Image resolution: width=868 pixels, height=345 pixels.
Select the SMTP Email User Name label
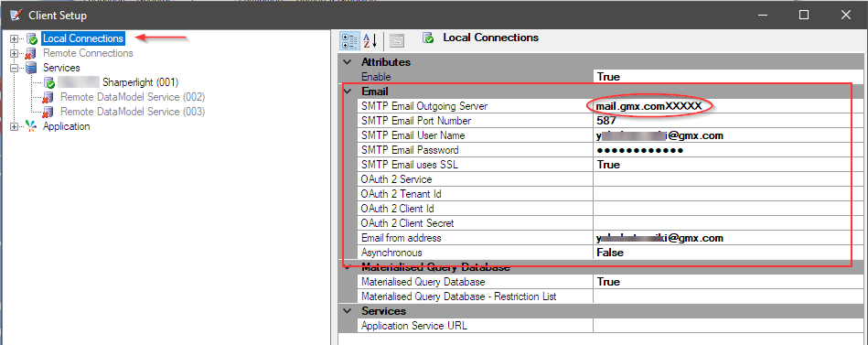coord(413,135)
